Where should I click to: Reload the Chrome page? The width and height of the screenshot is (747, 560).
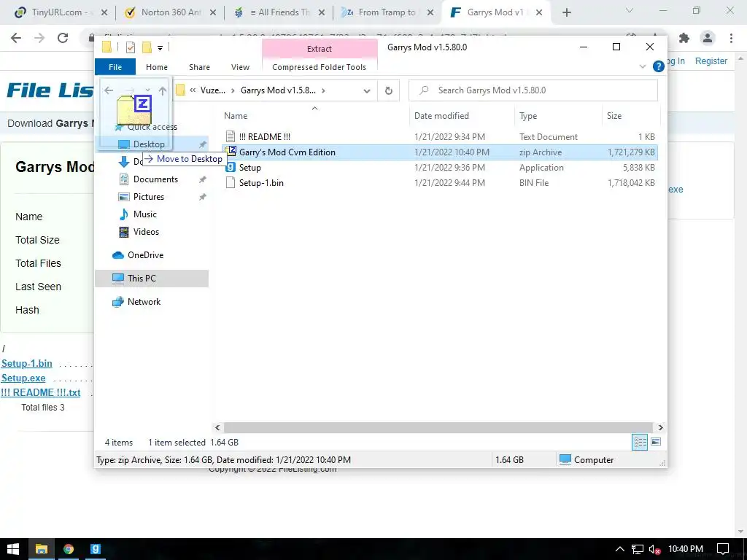click(x=63, y=38)
